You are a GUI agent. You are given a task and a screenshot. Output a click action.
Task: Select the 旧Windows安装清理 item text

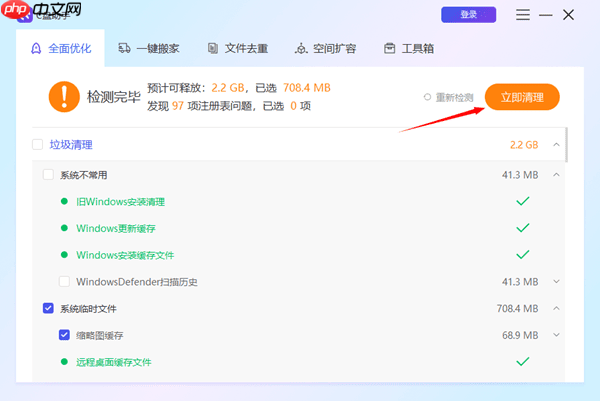pos(121,202)
